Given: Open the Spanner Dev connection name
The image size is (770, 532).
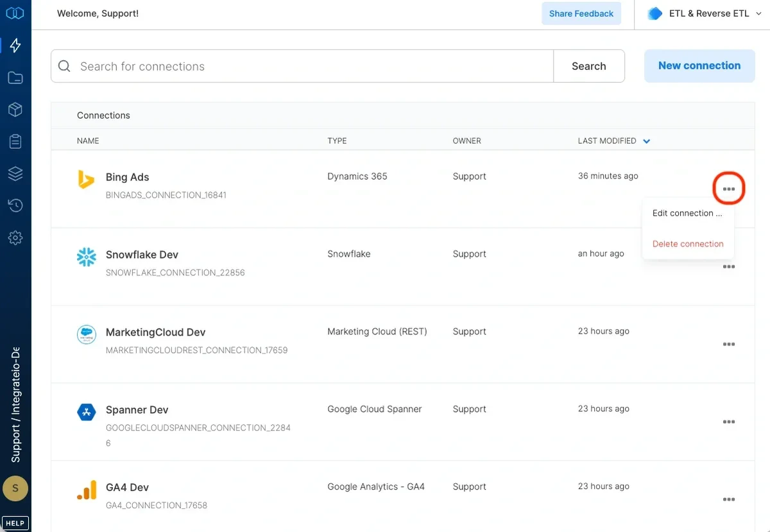Looking at the screenshot, I should [137, 410].
